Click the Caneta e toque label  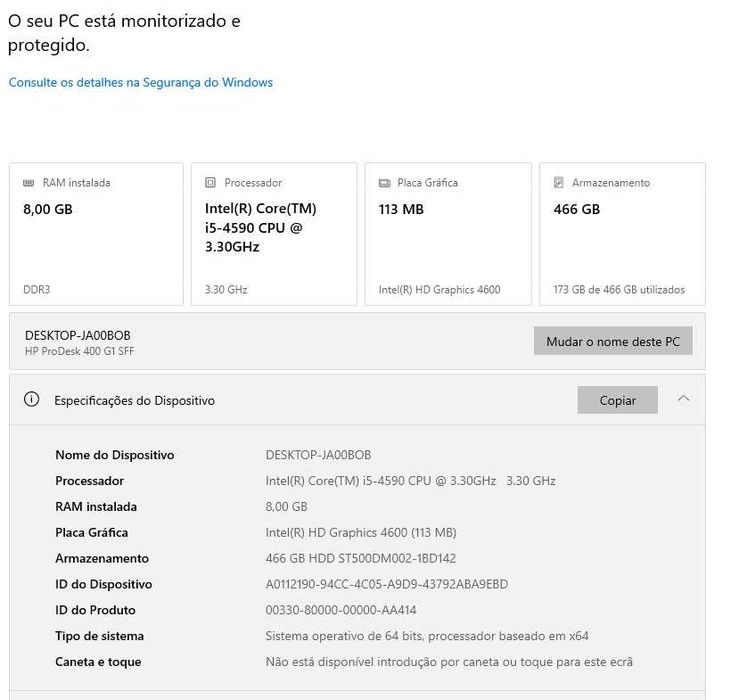(x=98, y=662)
